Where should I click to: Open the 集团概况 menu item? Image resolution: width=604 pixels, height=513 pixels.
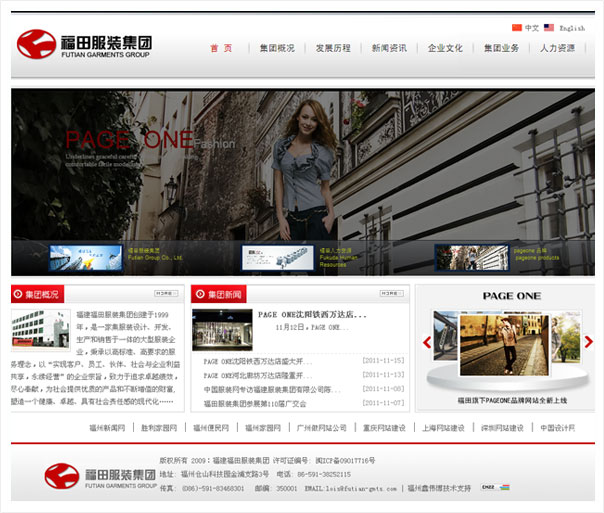277,48
